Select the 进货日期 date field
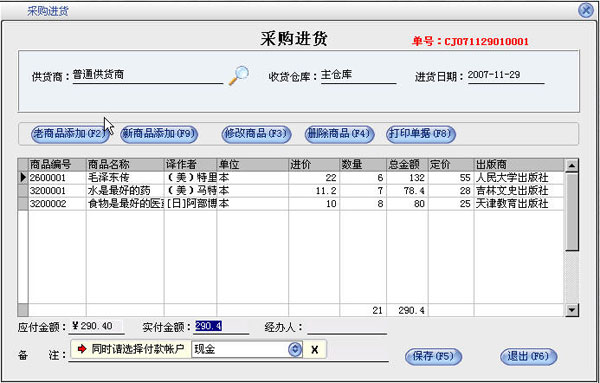Viewport: 600px width, 383px height. pos(506,75)
